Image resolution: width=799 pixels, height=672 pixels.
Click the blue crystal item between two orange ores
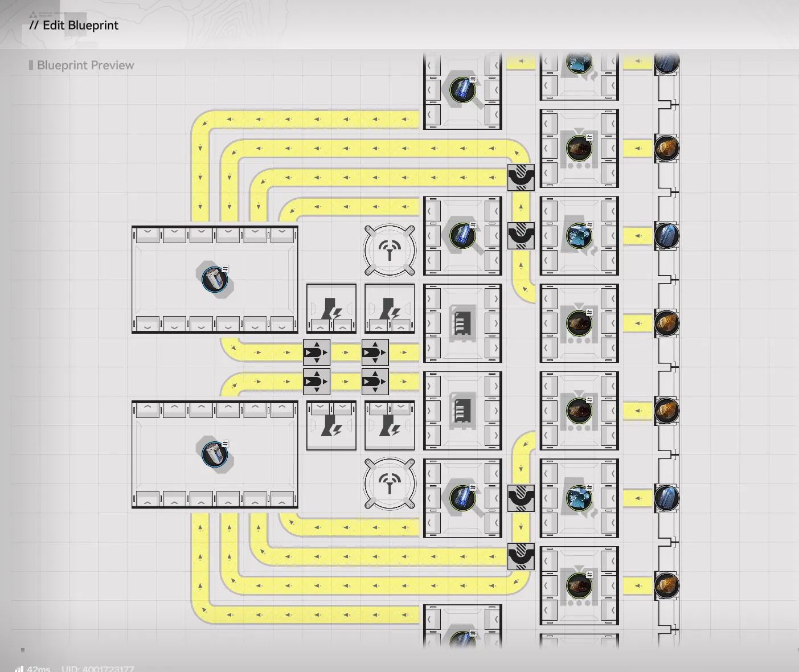pos(666,236)
